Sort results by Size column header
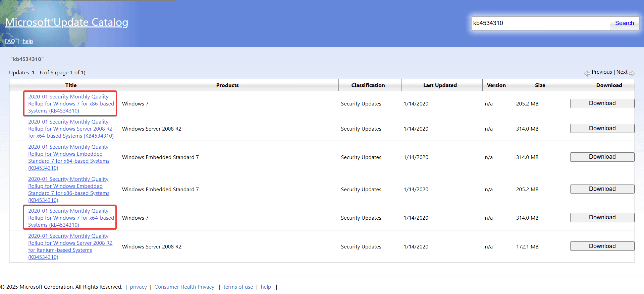644x294 pixels. (x=540, y=85)
